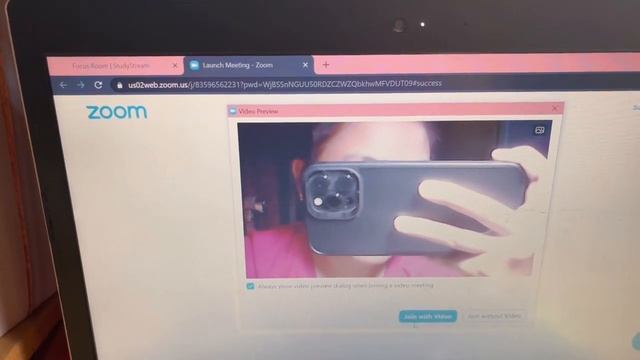The width and height of the screenshot is (640, 360).
Task: Click the Video Preview title bar icon
Action: [233, 111]
